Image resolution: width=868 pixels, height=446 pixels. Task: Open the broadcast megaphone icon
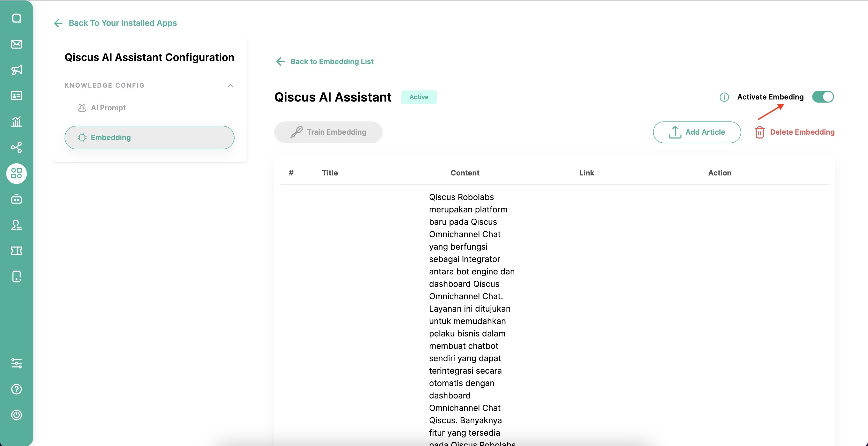[x=17, y=70]
